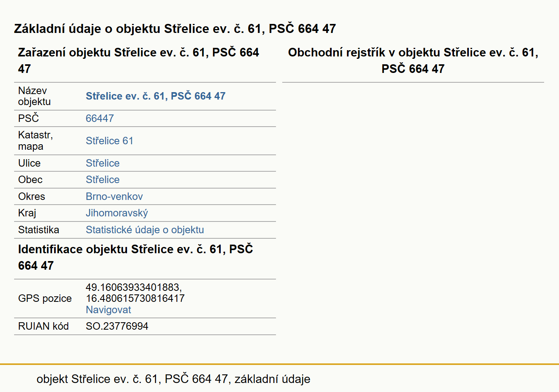This screenshot has height=392, width=559.
Task: Open the Jihomoravský region link
Action: click(117, 213)
